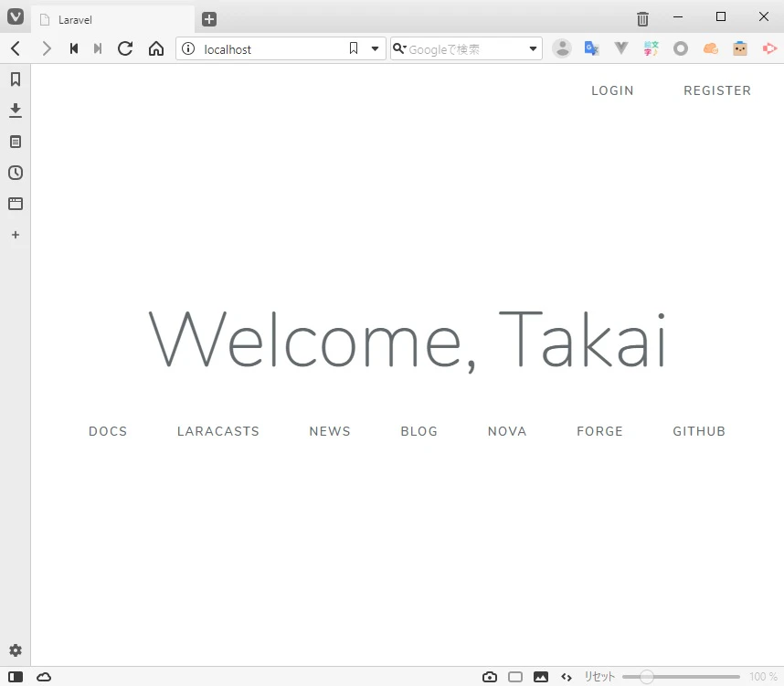
Task: Follow the REGISTER link
Action: [717, 90]
